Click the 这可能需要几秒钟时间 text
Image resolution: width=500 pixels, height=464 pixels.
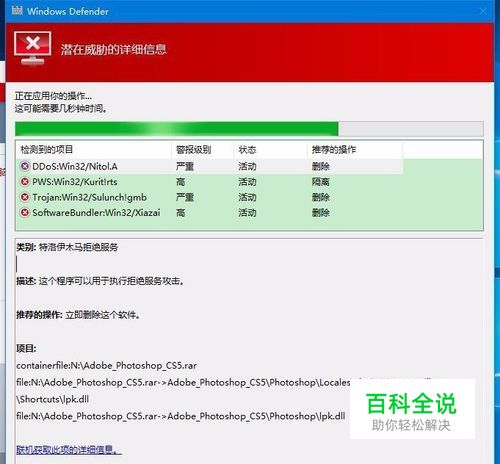tap(61, 108)
